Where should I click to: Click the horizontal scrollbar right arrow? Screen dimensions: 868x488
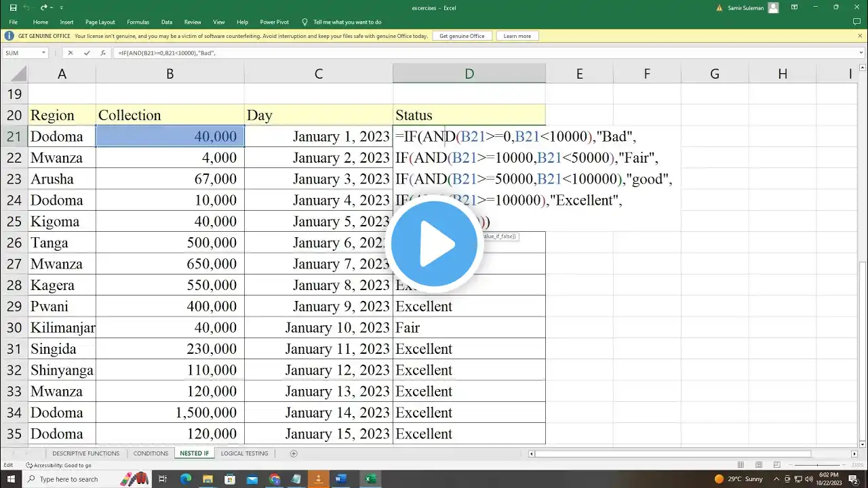(854, 453)
